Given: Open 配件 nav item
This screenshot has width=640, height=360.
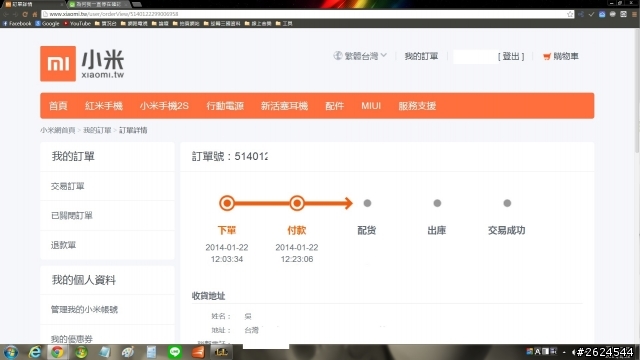Looking at the screenshot, I should pos(335,106).
